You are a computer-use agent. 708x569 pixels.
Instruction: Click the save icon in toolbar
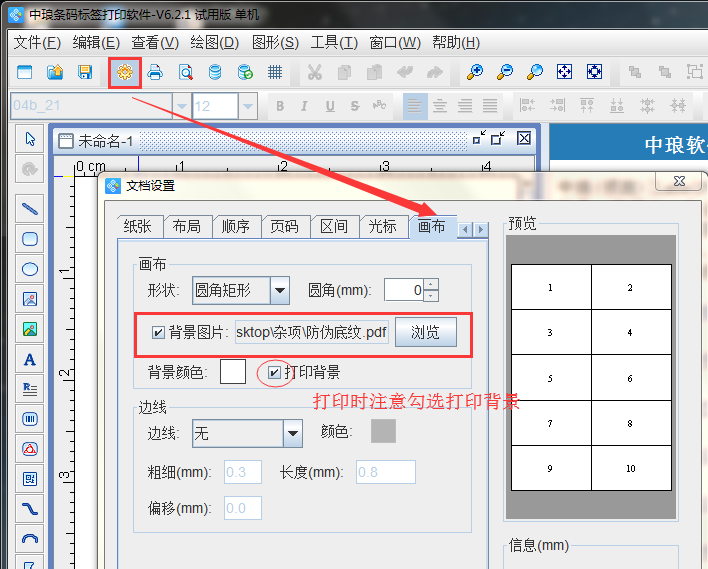[85, 72]
